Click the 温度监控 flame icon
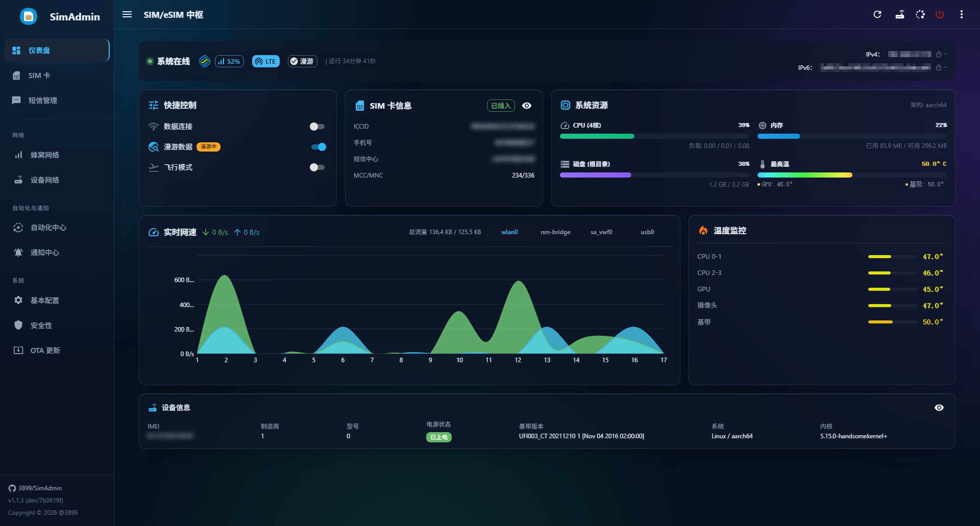Image resolution: width=980 pixels, height=526 pixels. (703, 231)
